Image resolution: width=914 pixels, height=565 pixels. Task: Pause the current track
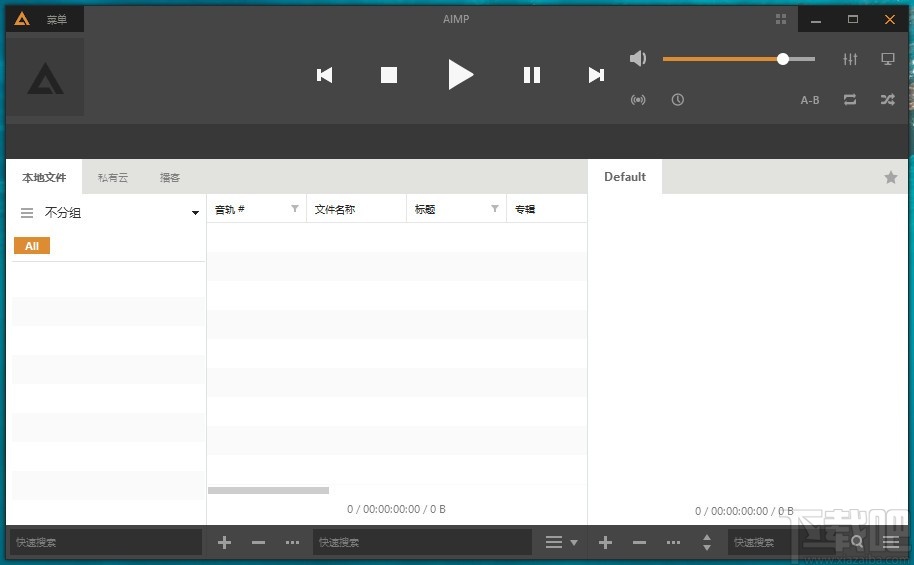click(532, 75)
